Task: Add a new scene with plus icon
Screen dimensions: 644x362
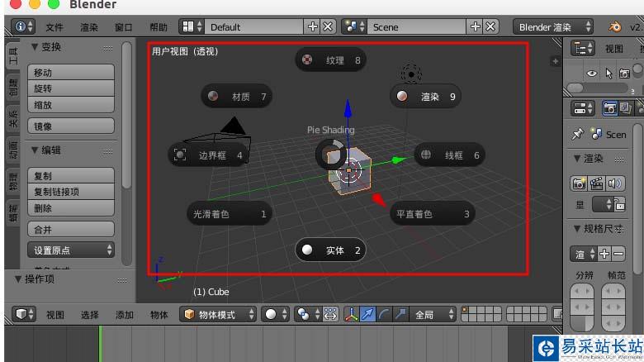Action: point(476,26)
